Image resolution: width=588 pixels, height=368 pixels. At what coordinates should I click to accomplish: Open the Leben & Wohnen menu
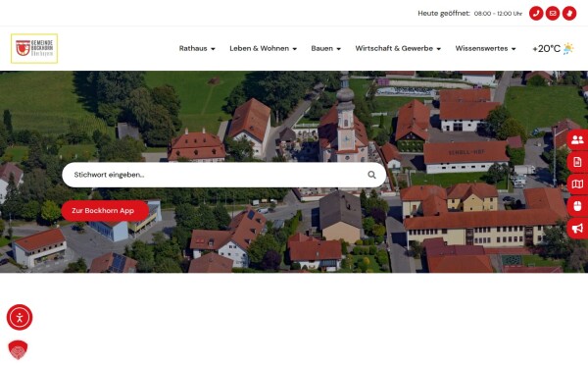pyautogui.click(x=259, y=48)
